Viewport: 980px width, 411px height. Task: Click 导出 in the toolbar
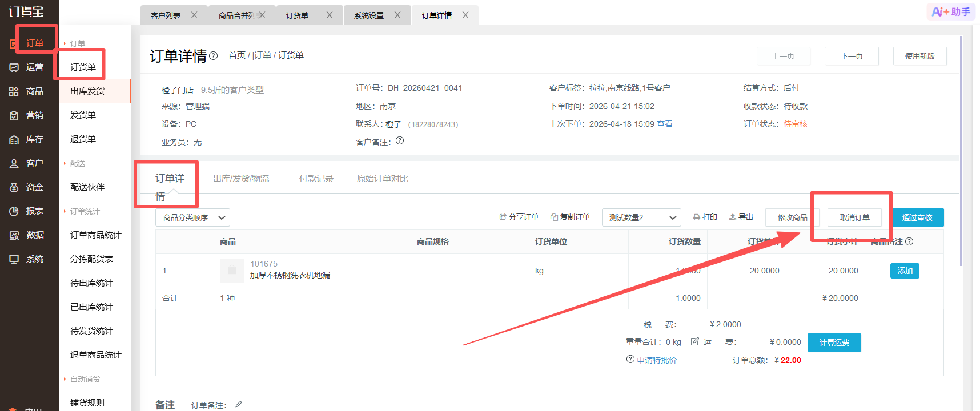pyautogui.click(x=741, y=217)
